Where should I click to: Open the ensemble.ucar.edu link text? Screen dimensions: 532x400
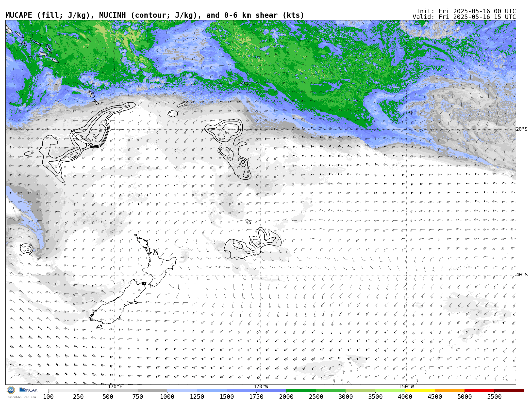[x=22, y=397]
